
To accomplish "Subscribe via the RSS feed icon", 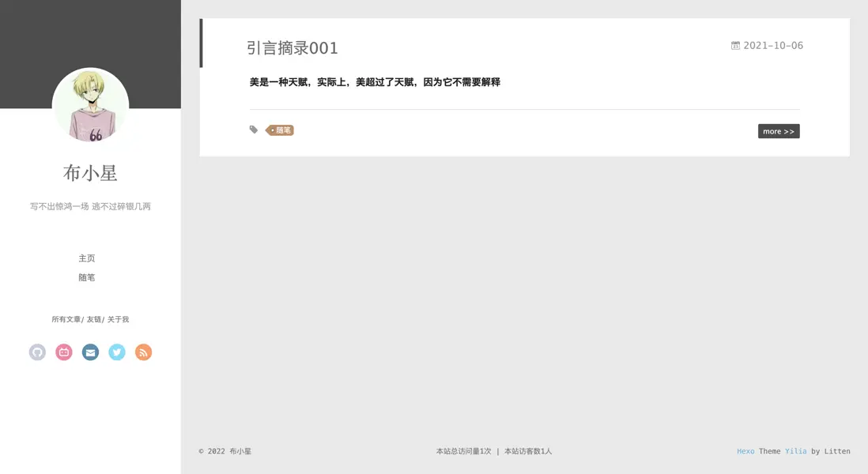I will pos(143,352).
